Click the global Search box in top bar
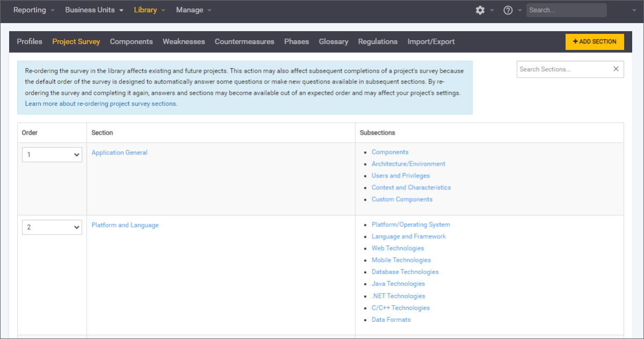The image size is (644, 339). tap(566, 10)
